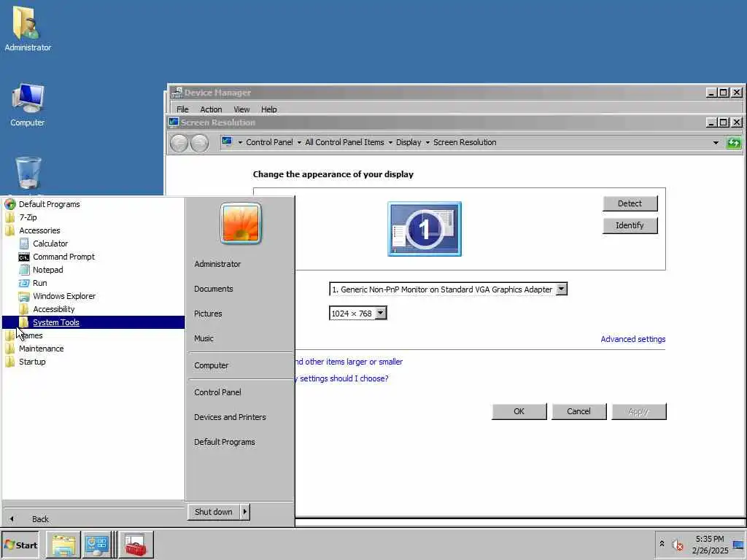This screenshot has height=560, width=747.
Task: Click the Detect button
Action: pos(630,203)
